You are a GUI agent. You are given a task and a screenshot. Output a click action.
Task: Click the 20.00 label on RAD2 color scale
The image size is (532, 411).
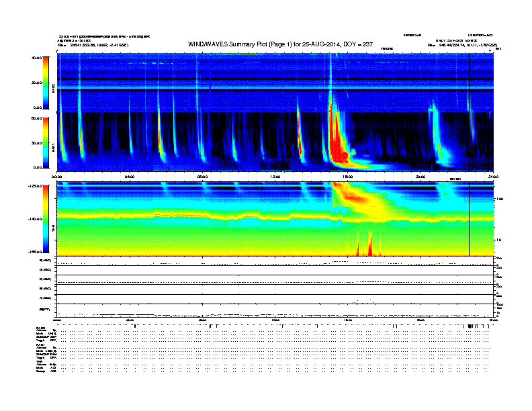click(36, 83)
